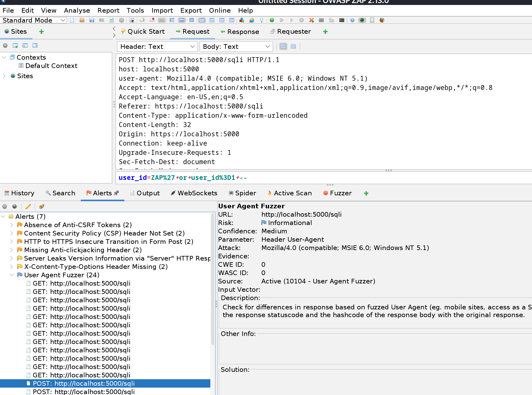The width and height of the screenshot is (532, 395).
Task: Switch to the Response tab
Action: (x=240, y=32)
